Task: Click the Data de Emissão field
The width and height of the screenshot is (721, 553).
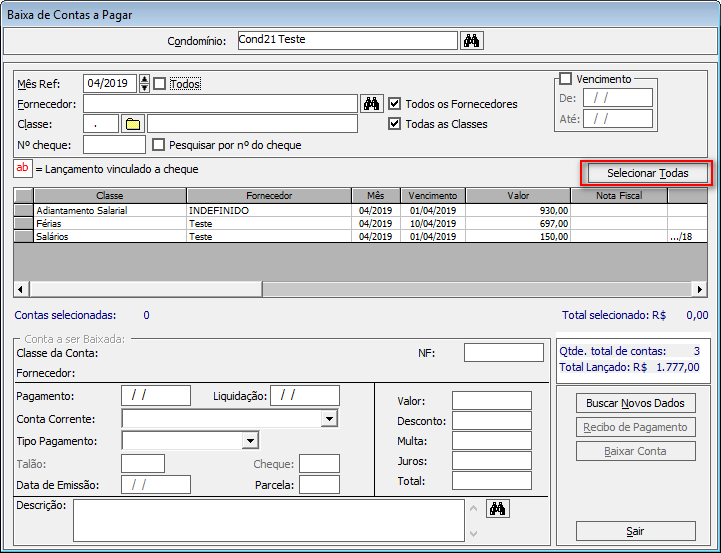Action: point(156,485)
